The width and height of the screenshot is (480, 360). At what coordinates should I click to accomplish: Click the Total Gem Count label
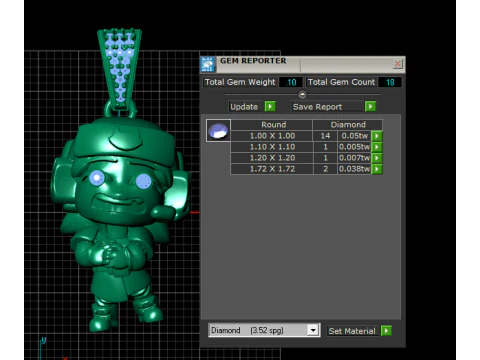pos(341,82)
